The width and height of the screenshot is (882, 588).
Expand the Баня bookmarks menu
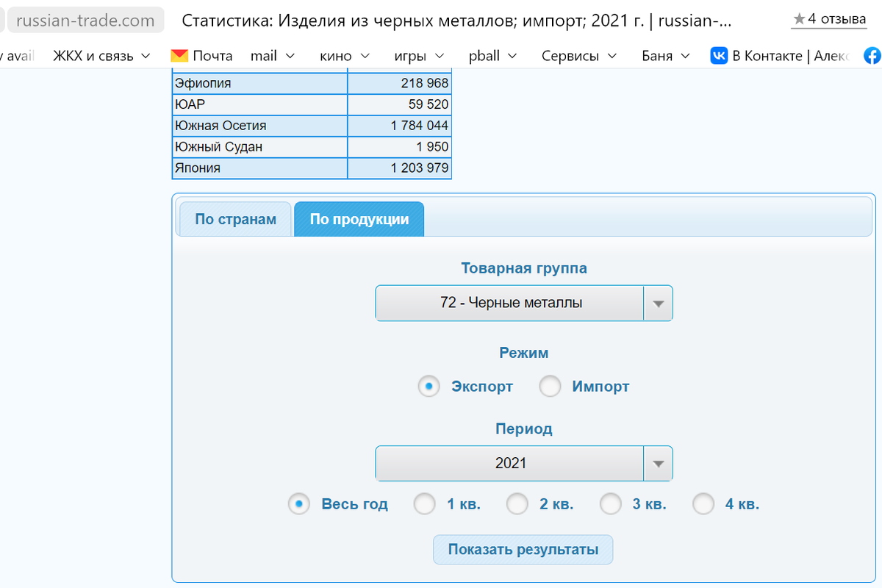click(x=659, y=55)
